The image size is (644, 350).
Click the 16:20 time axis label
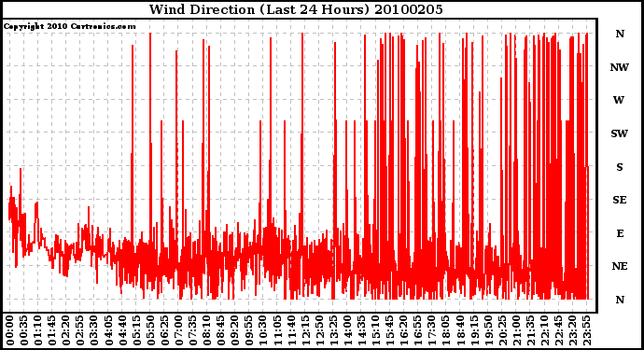point(403,331)
